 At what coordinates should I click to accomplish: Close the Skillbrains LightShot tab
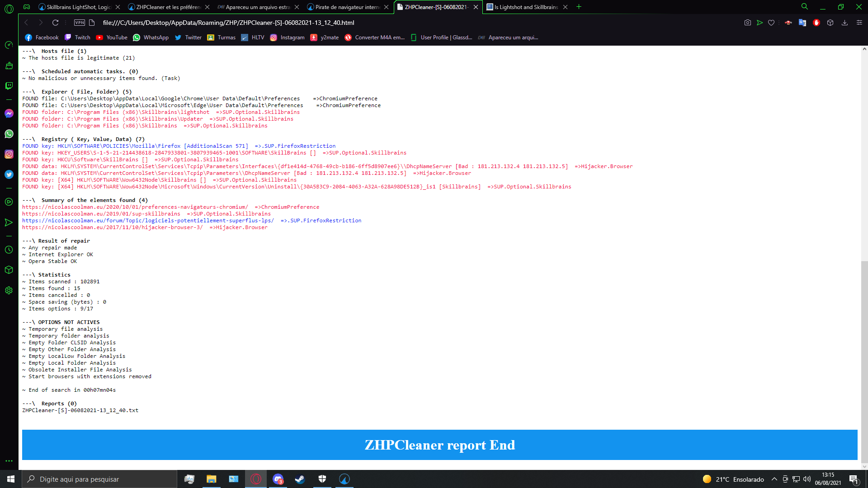[118, 7]
